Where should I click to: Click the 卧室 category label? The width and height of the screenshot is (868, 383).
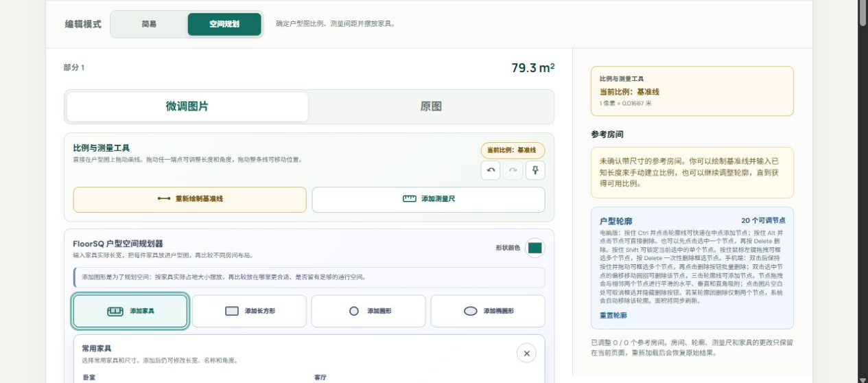tap(88, 378)
